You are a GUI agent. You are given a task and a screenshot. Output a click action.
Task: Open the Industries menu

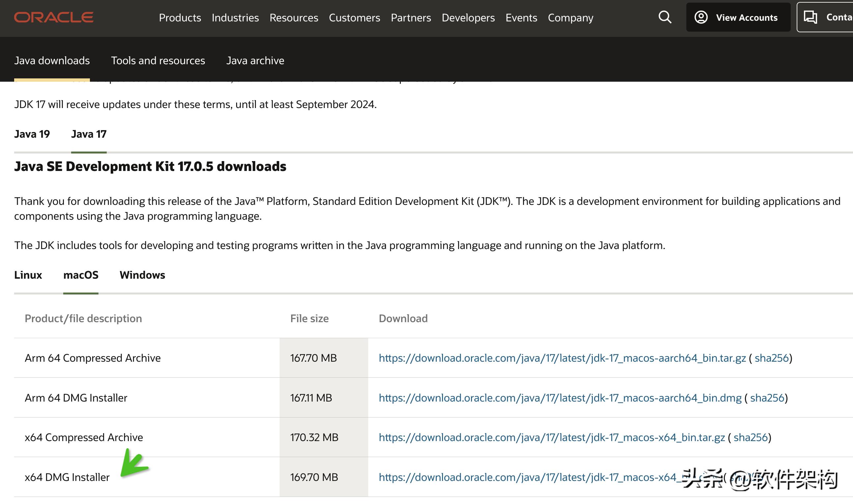[235, 18]
